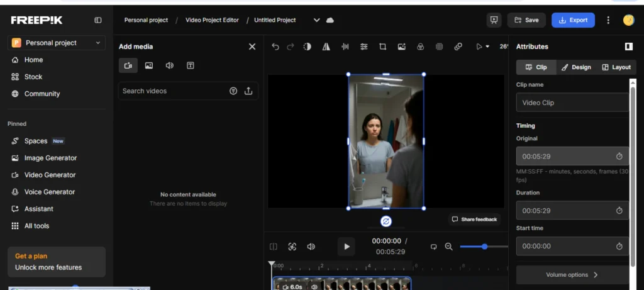This screenshot has height=290, width=644.
Task: Click the audio waveform icon in toolbar
Action: click(345, 47)
